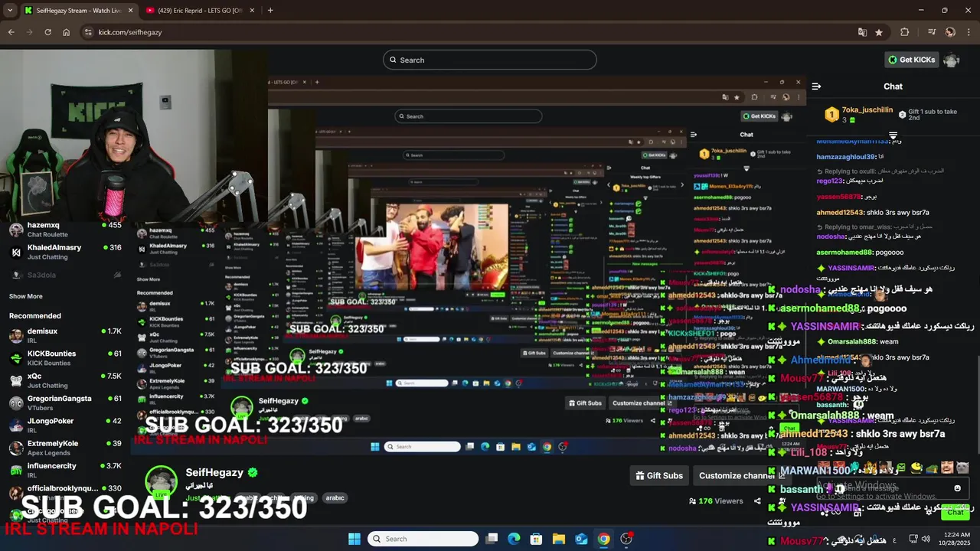Screen dimensions: 980x551
Task: Open Windows Start menu
Action: tap(354, 539)
